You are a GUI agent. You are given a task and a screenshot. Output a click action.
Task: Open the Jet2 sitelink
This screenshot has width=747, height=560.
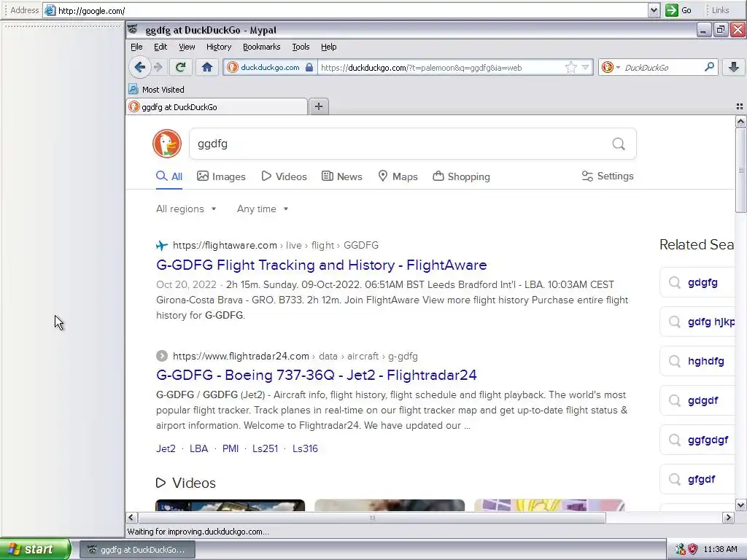(x=166, y=448)
